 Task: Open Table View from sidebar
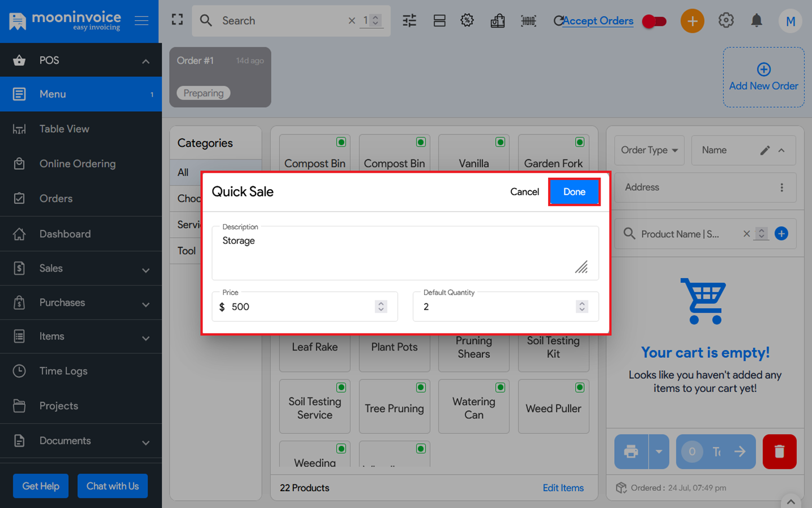coord(64,129)
